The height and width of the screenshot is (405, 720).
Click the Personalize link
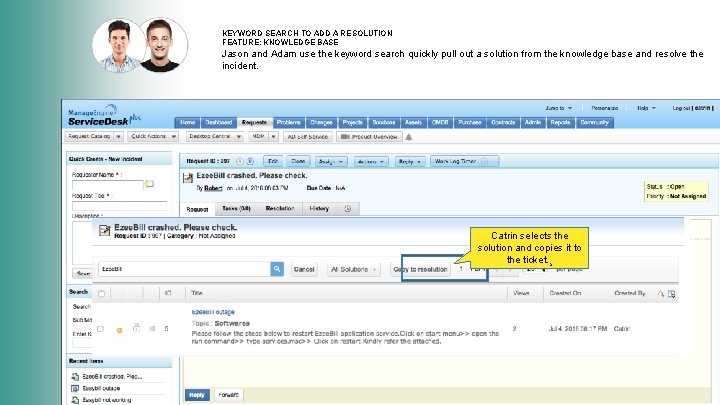(604, 108)
